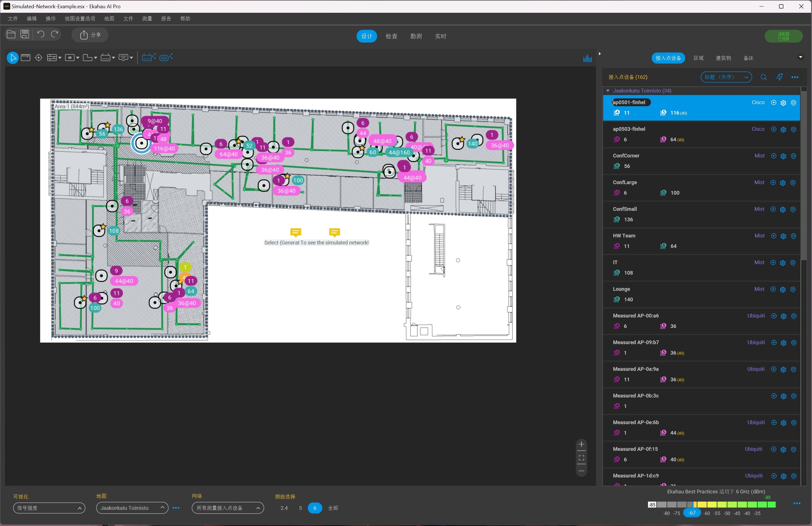Open the three-dot menu in access point list header
Screen dimensions: 812x526
[795, 77]
